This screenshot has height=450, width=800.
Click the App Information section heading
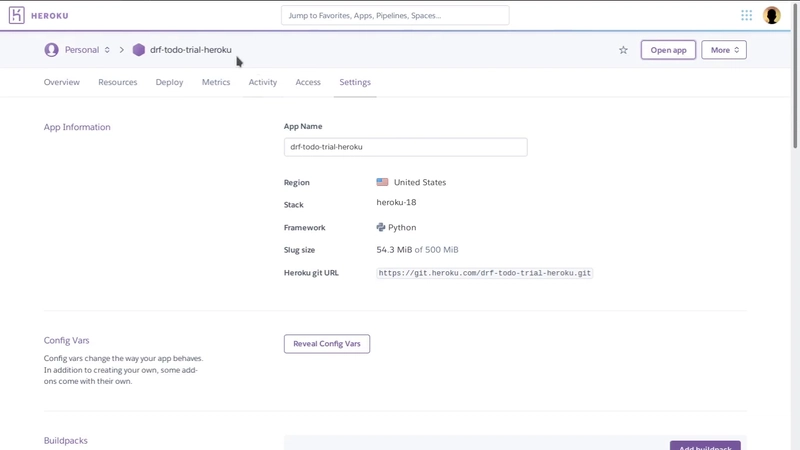click(x=77, y=127)
